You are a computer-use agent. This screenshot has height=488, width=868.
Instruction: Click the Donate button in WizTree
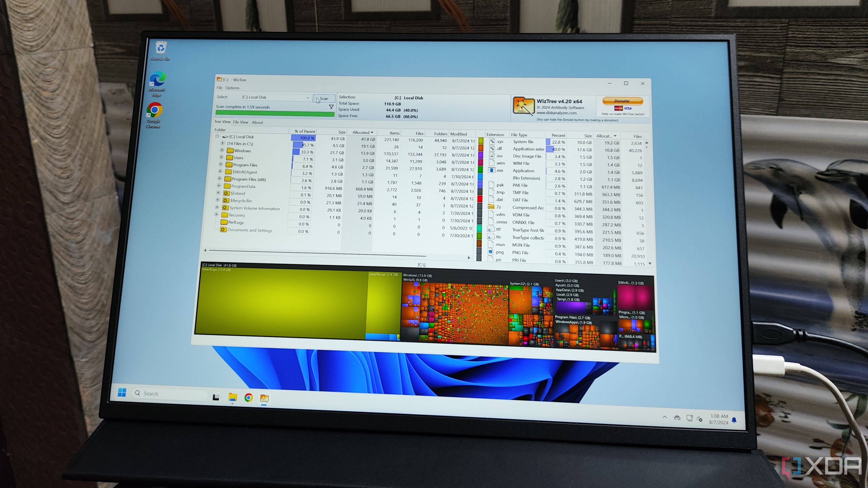[x=622, y=101]
